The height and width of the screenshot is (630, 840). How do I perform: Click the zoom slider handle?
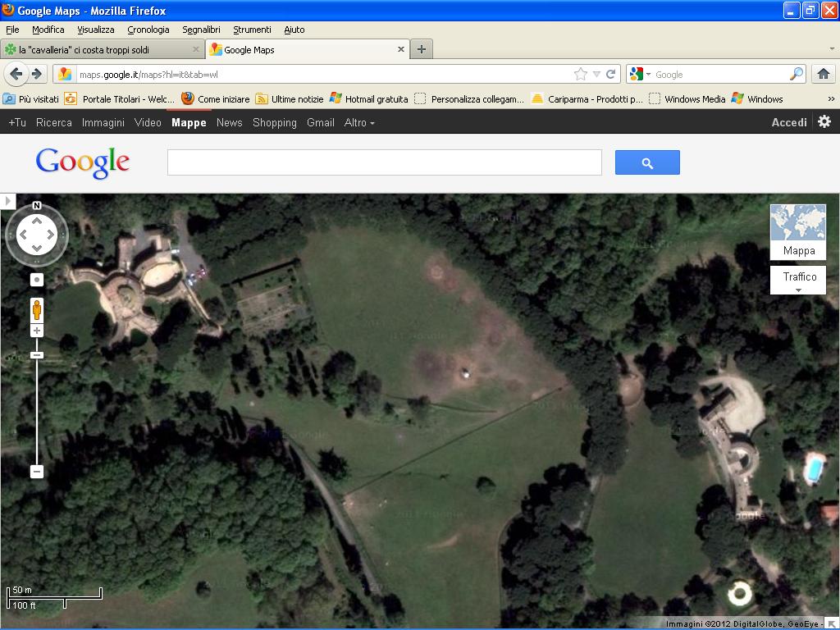[x=37, y=354]
